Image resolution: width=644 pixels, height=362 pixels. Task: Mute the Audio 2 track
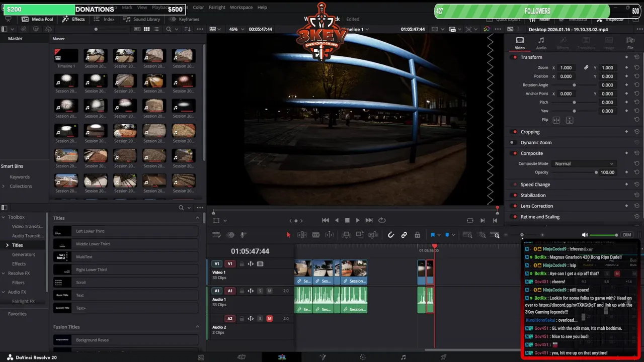(x=270, y=318)
